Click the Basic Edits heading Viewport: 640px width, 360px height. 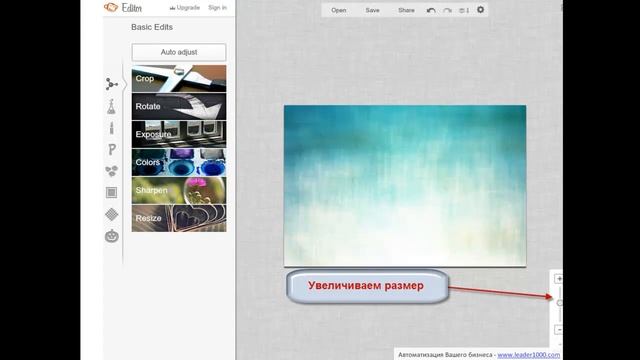152,27
